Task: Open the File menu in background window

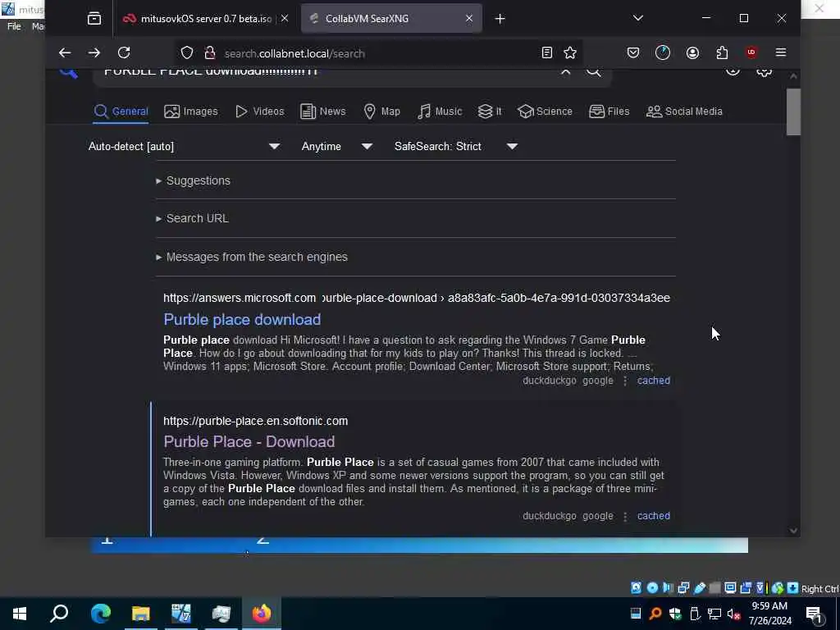Action: point(14,26)
